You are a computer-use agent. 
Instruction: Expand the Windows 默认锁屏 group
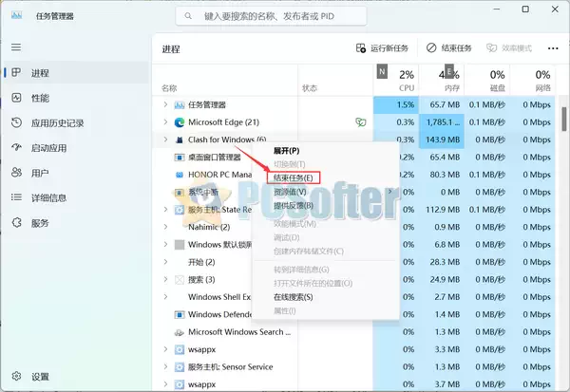(165, 245)
